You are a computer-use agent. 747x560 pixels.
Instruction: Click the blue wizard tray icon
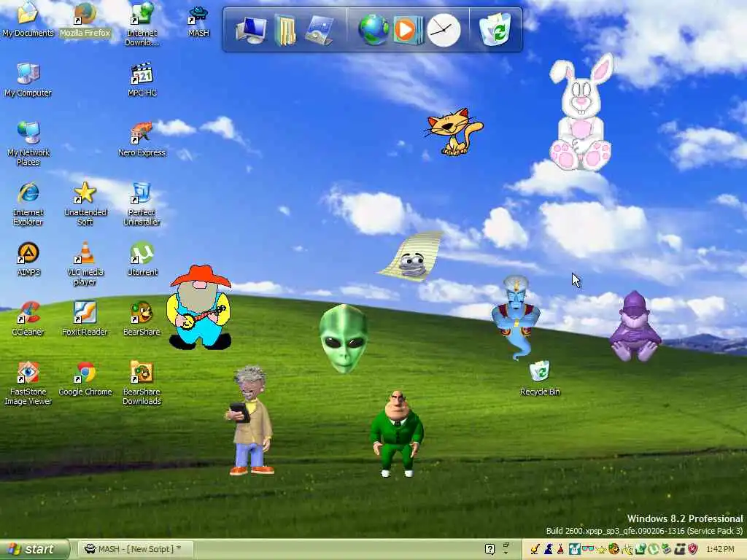pos(549,549)
